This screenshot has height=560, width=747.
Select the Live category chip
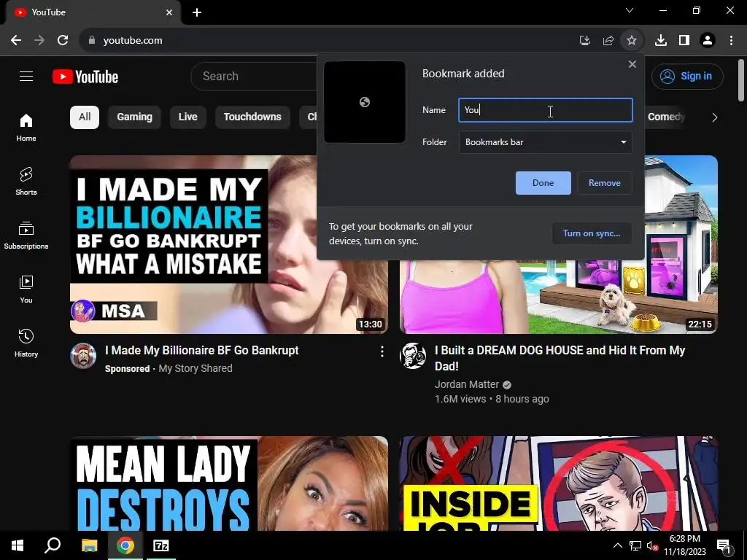187,117
